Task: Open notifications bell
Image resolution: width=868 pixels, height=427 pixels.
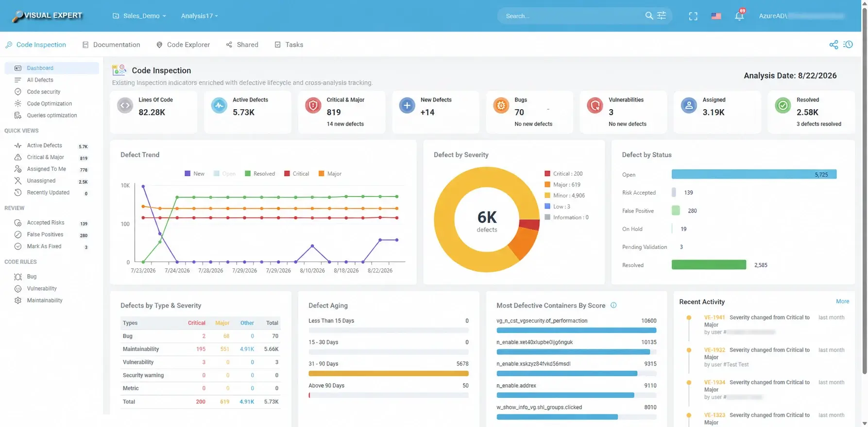Action: coord(739,16)
